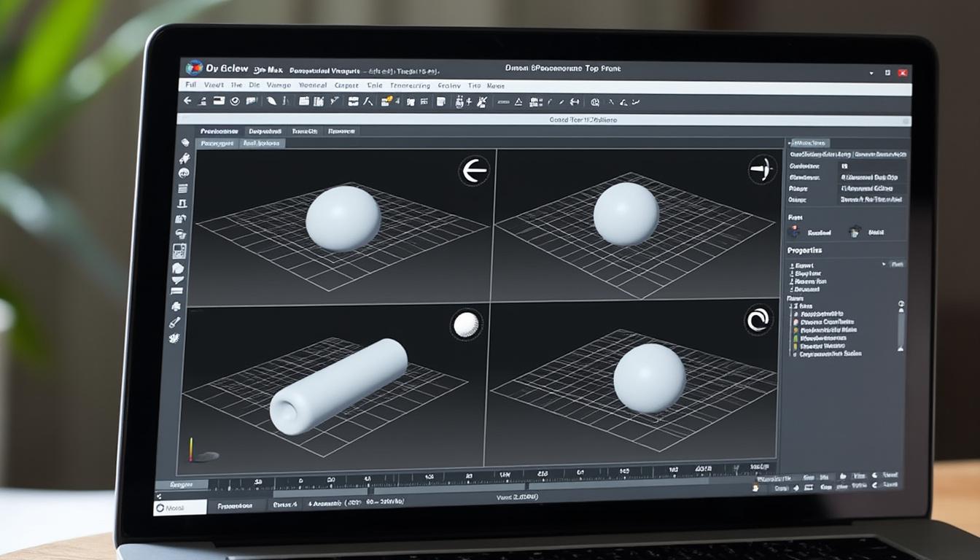Enable the layer visibility dot in Properties list
The image size is (980, 560).
pyautogui.click(x=796, y=319)
